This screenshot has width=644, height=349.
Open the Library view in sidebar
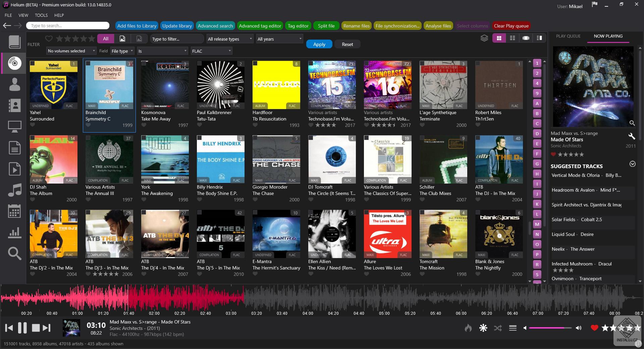(x=15, y=42)
